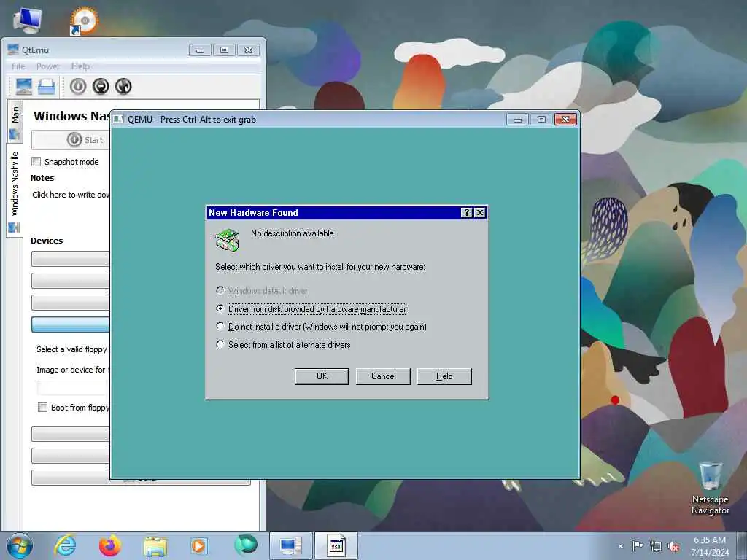The image size is (747, 560).
Task: Maximize the QEMU window
Action: point(542,119)
